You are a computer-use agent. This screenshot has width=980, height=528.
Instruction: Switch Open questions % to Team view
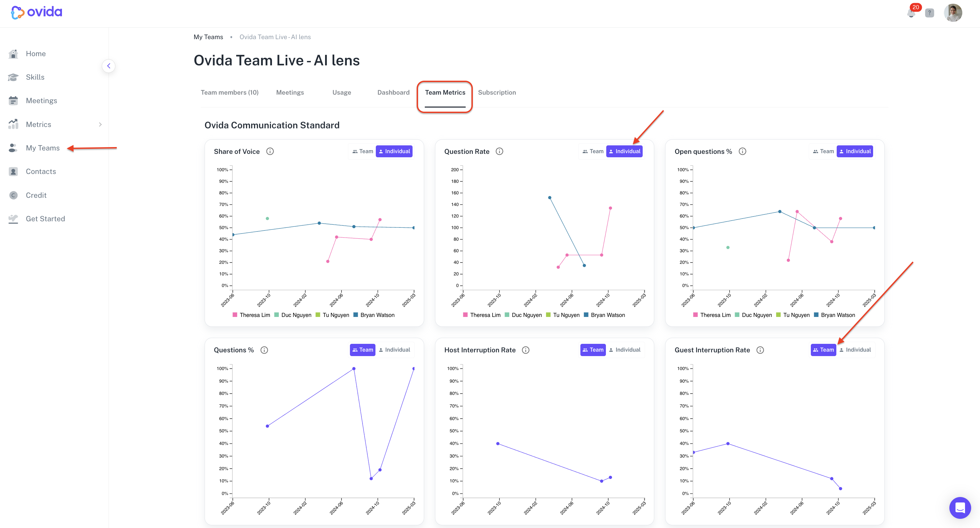(823, 151)
